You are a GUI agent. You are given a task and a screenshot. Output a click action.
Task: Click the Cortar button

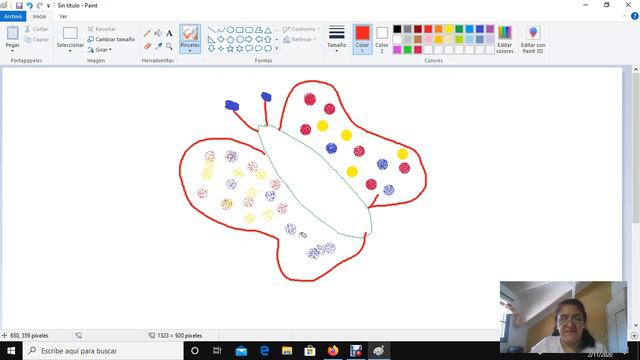point(36,29)
